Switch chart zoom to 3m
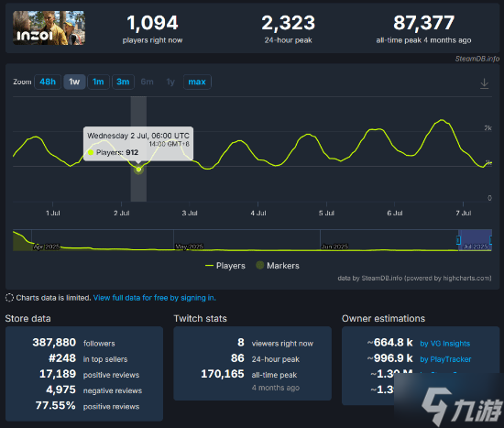Image resolution: width=504 pixels, height=428 pixels. point(123,82)
